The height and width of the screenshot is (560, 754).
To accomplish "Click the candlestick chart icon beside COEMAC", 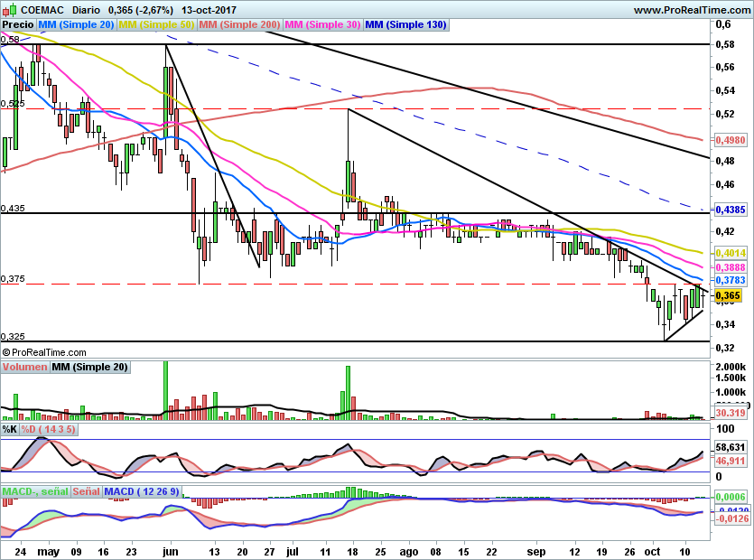I will [x=10, y=10].
